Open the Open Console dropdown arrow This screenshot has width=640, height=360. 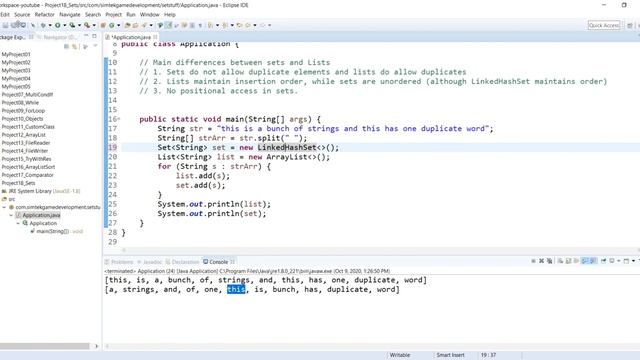click(x=633, y=261)
